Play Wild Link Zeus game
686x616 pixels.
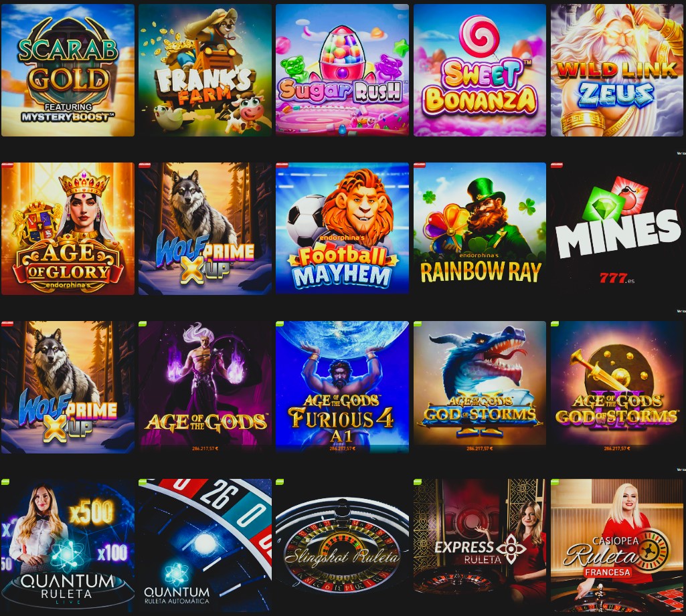pyautogui.click(x=617, y=70)
